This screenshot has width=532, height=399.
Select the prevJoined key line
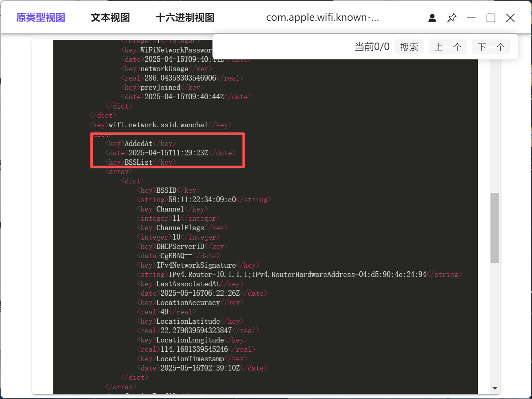click(162, 87)
